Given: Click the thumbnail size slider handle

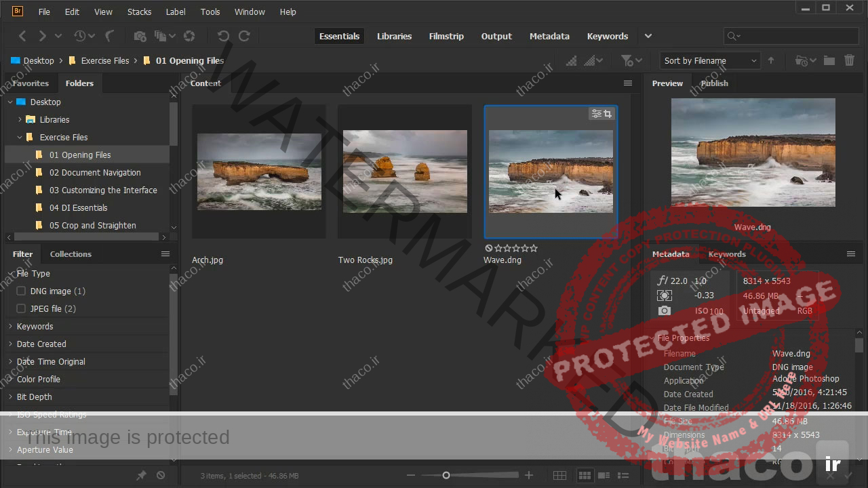Looking at the screenshot, I should 446,476.
